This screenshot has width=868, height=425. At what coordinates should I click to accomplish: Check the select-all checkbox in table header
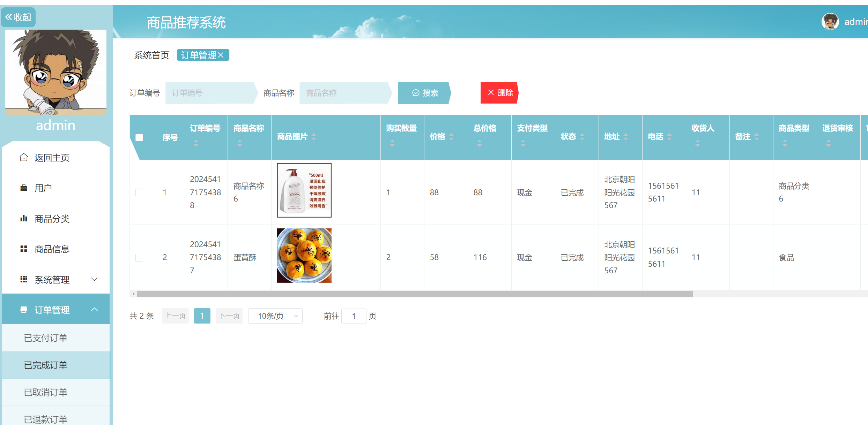140,137
